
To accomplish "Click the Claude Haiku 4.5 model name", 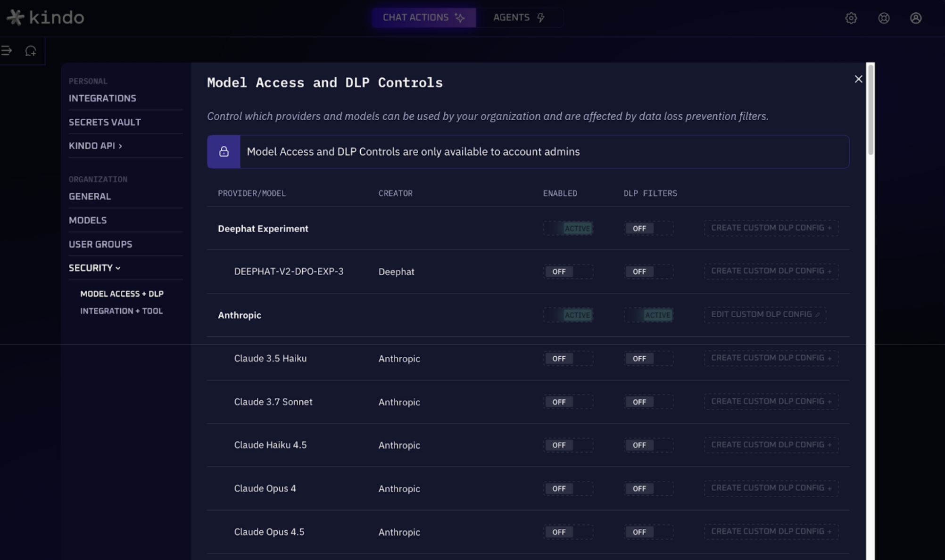I will coord(270,445).
